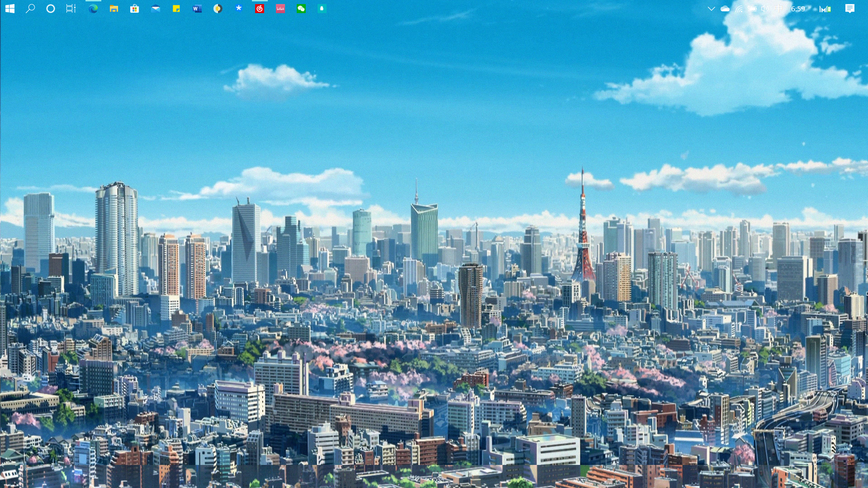
Task: Open the volume speaker control
Action: (765, 8)
